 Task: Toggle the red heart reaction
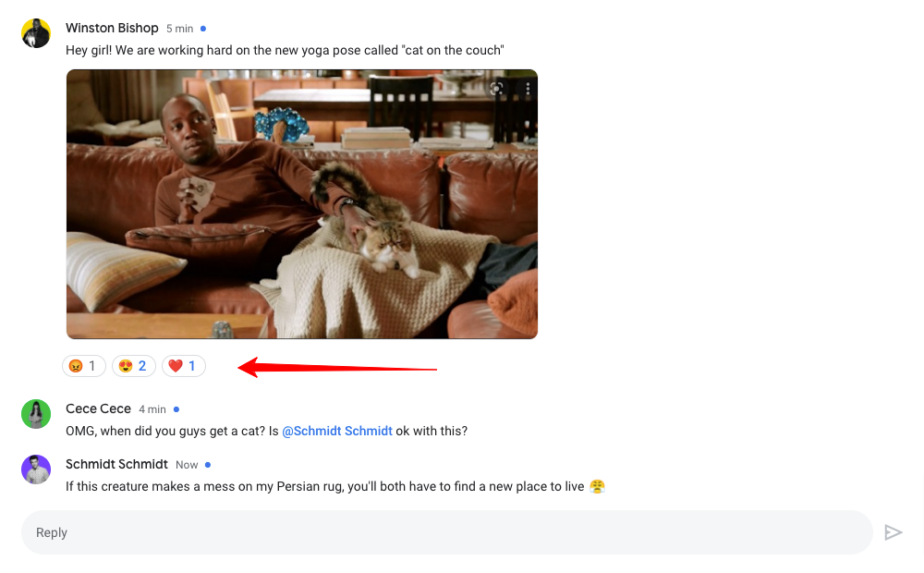184,366
